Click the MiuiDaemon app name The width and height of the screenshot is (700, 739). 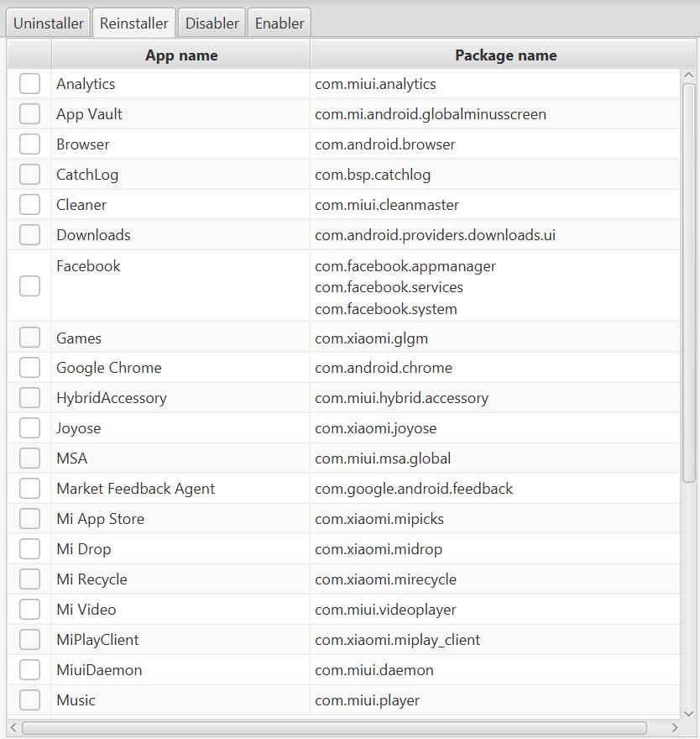pos(99,669)
